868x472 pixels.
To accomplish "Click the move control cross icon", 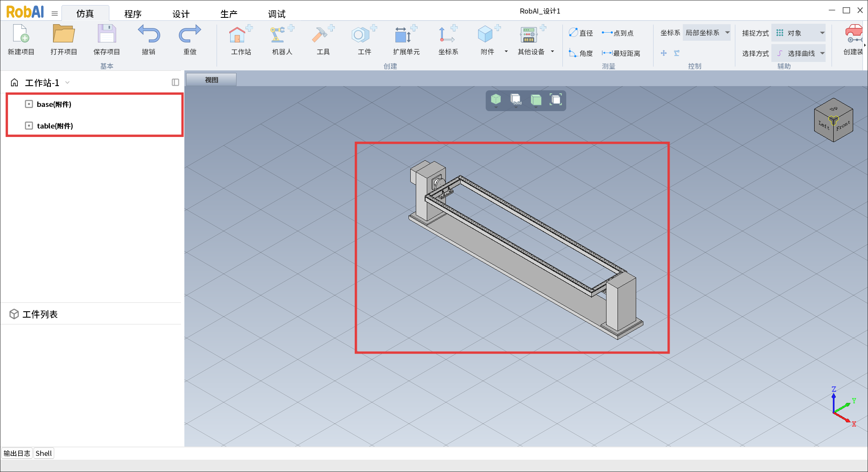I will [x=664, y=53].
